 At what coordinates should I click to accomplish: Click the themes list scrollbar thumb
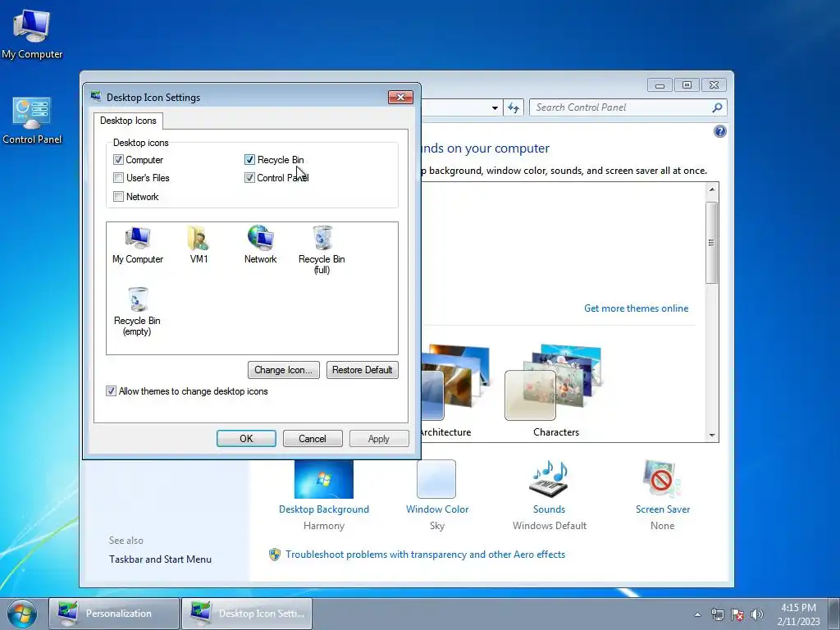(711, 243)
